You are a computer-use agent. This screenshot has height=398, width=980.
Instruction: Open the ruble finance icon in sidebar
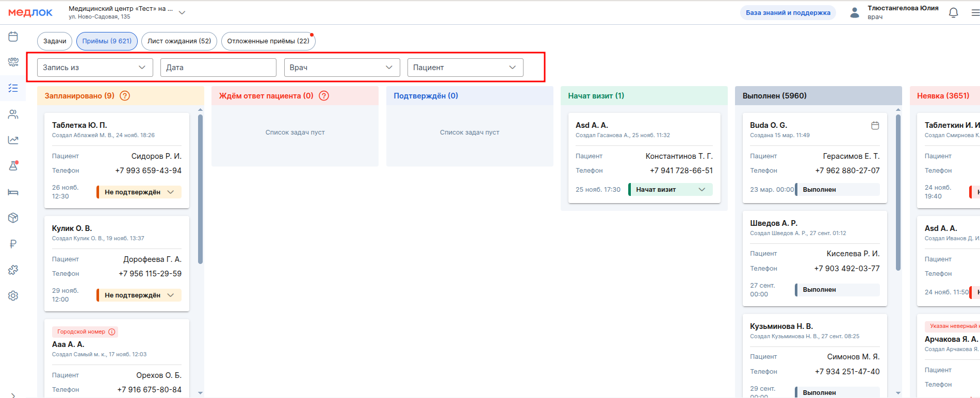[x=13, y=244]
